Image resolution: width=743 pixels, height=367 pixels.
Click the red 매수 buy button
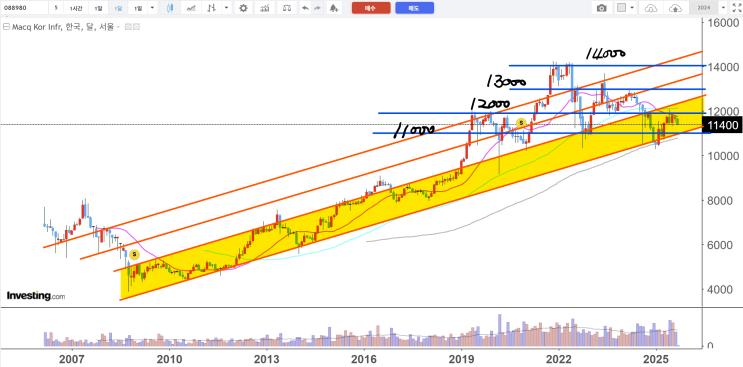(x=371, y=8)
